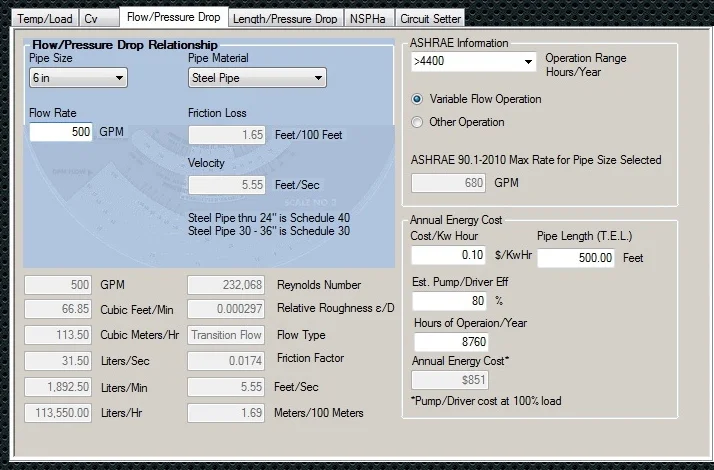Click the Flow Type field showing Transition Flow

pyautogui.click(x=226, y=335)
